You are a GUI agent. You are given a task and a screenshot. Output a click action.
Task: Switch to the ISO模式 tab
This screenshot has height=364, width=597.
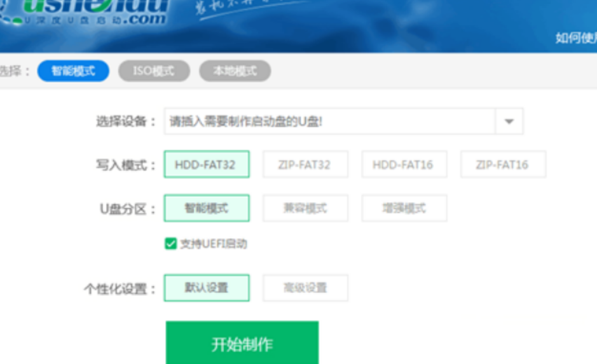pos(154,71)
